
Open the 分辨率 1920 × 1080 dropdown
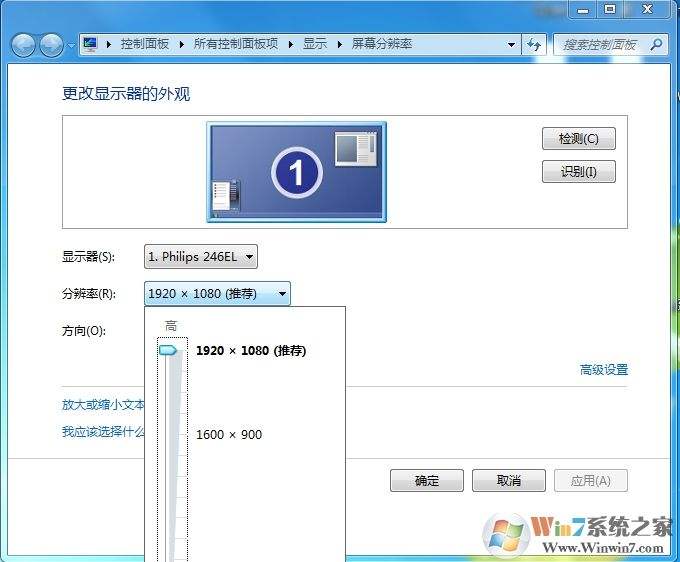click(x=217, y=294)
